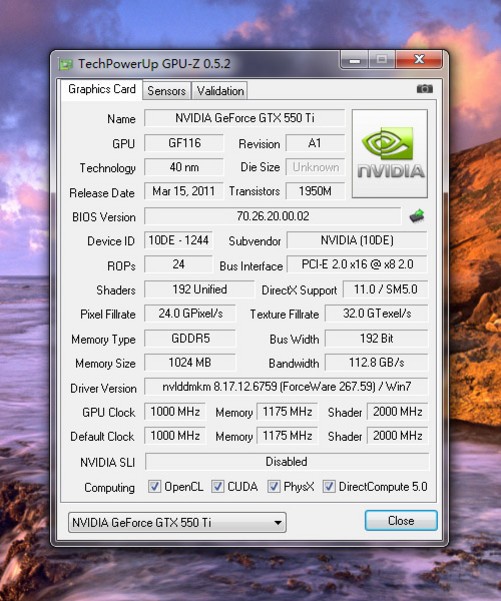Screen dimensions: 501x601
Task: Click the DirectX Support 11.0 / SM5.0 field
Action: pyautogui.click(x=385, y=289)
